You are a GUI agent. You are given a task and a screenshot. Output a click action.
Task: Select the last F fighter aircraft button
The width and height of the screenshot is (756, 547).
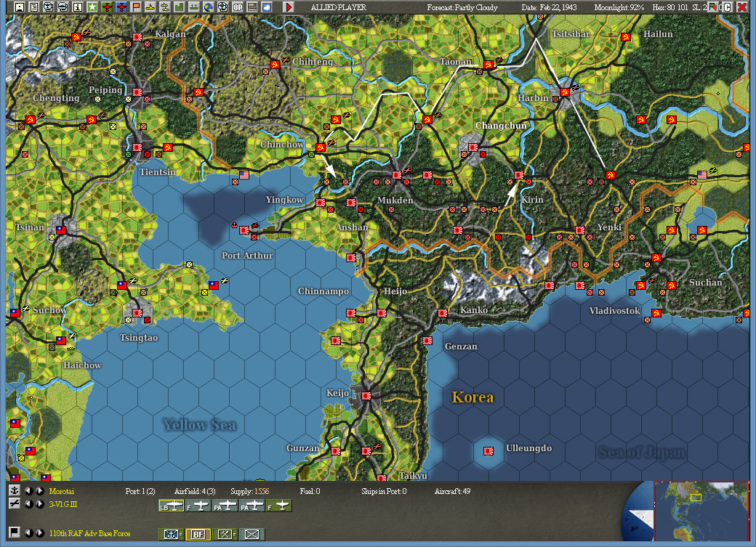pyautogui.click(x=279, y=506)
